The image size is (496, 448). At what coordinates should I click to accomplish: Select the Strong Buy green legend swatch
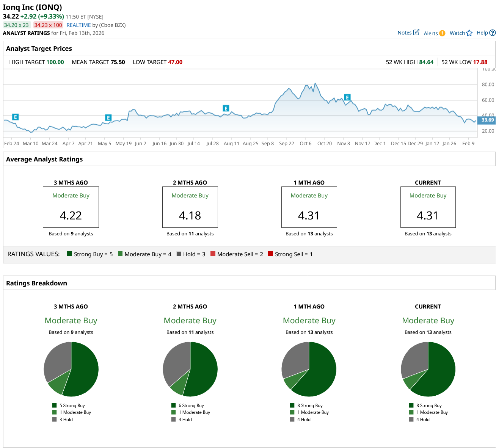click(69, 254)
